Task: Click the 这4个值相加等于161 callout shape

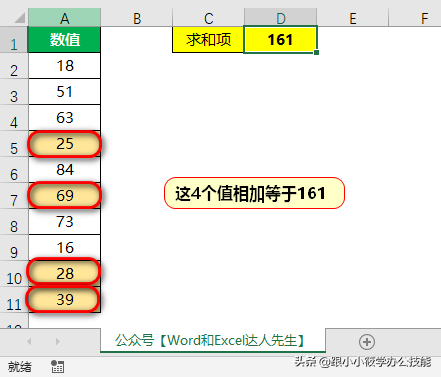Action: pyautogui.click(x=254, y=193)
